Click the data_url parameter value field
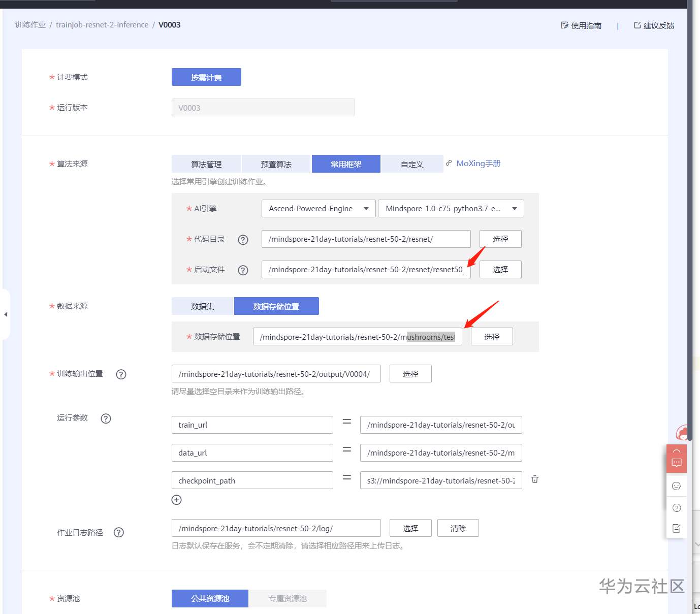 [441, 453]
